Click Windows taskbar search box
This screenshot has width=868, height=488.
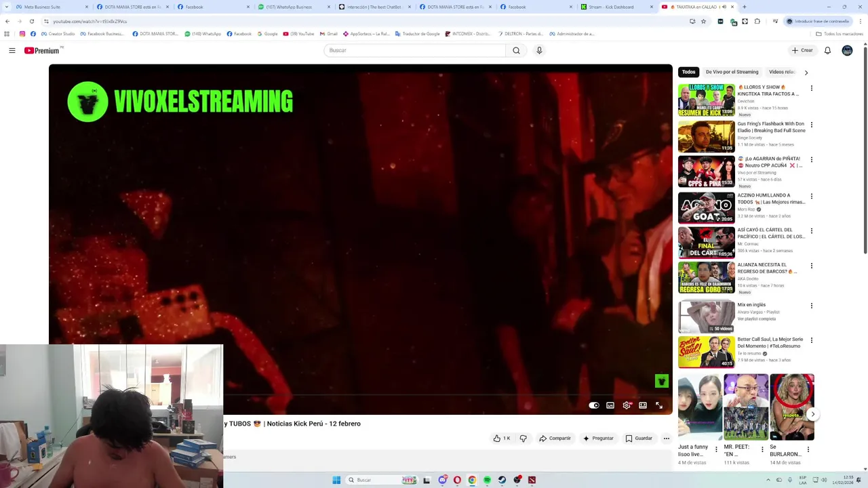(380, 480)
